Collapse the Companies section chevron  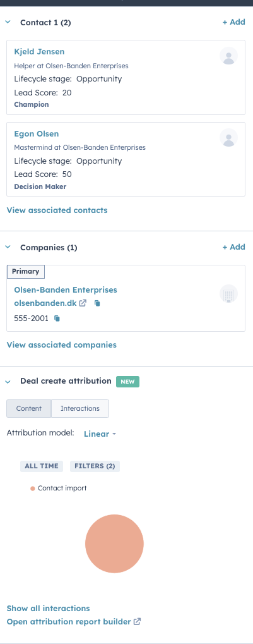point(8,247)
